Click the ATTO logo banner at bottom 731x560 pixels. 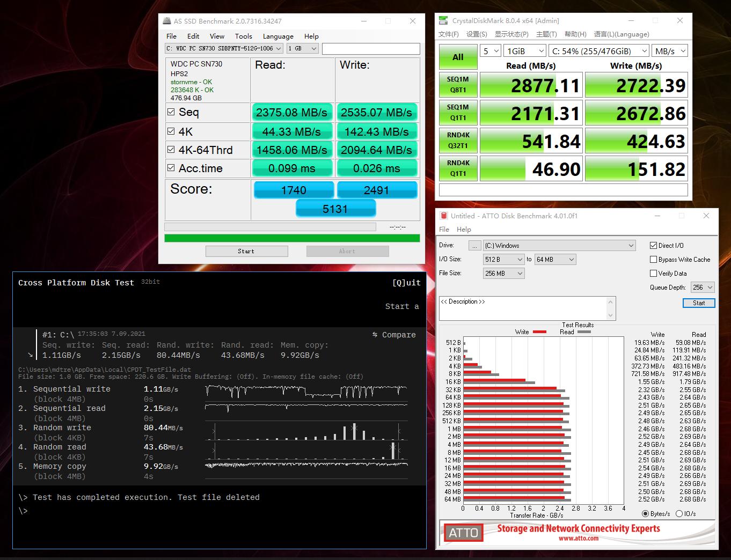pos(578,532)
